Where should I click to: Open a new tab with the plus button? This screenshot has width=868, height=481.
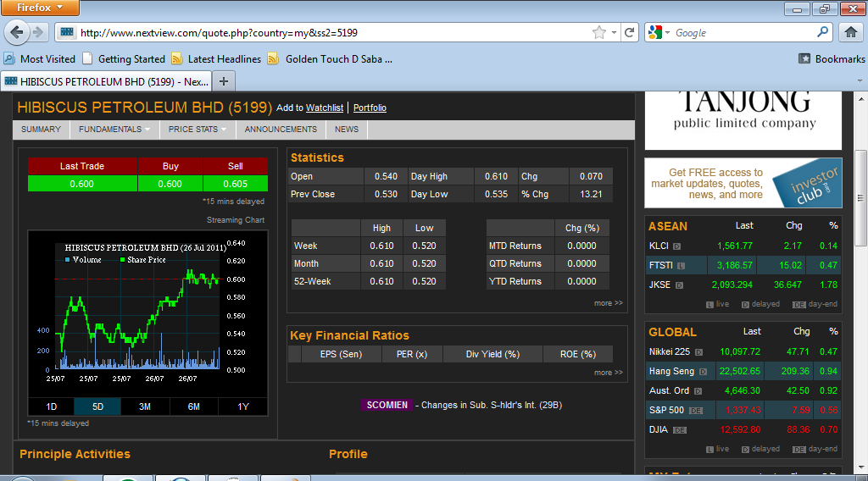coord(224,82)
